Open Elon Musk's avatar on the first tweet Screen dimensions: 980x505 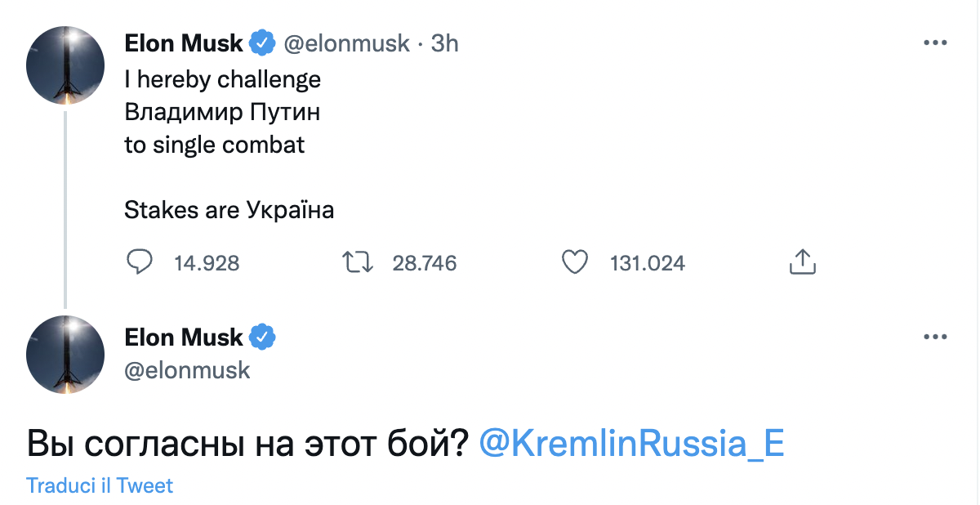tap(65, 65)
